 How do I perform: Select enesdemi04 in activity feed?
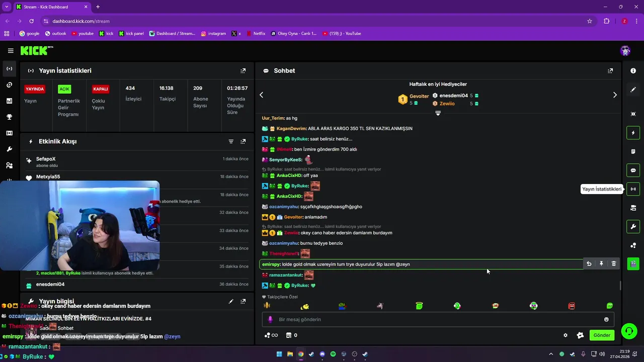[x=50, y=285]
